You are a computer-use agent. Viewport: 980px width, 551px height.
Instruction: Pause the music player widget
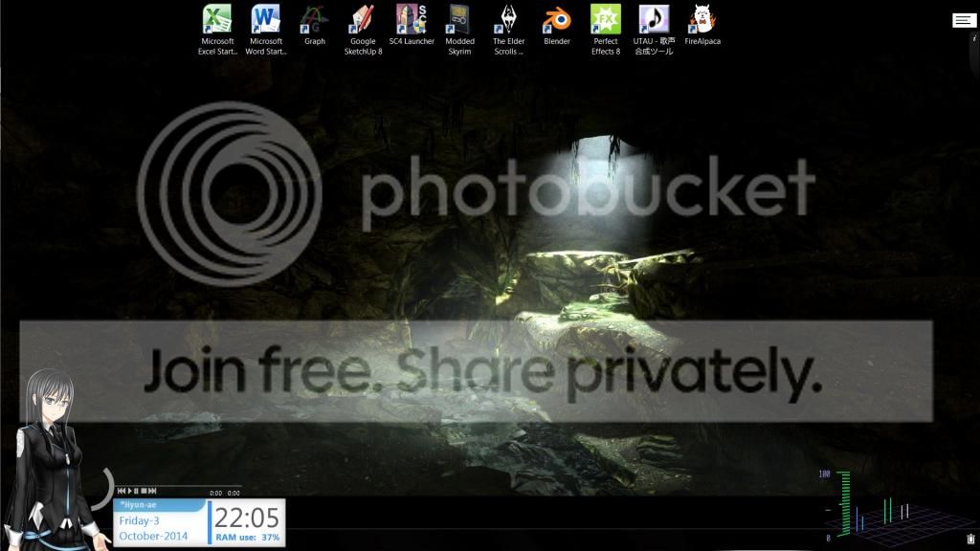coord(136,491)
